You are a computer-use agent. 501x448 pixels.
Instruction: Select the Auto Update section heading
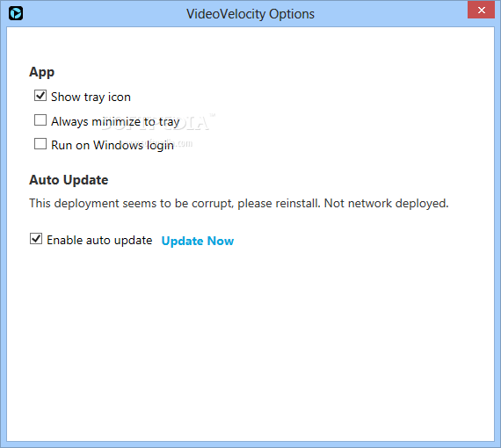pyautogui.click(x=69, y=180)
